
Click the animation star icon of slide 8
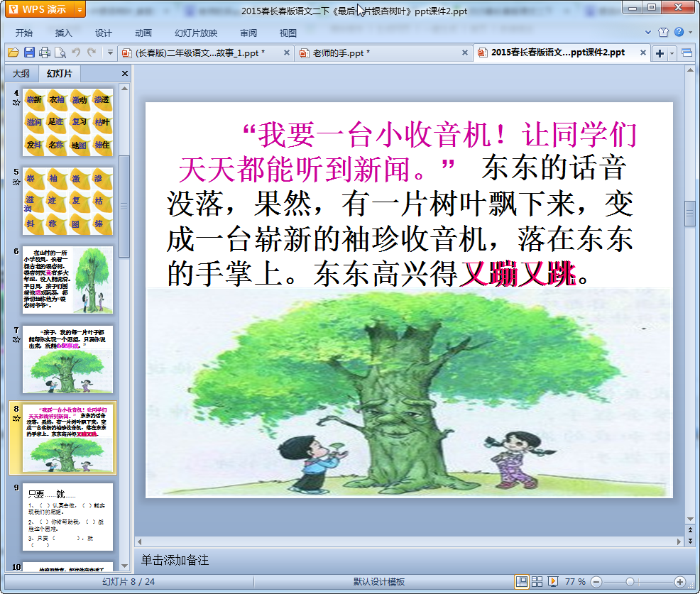tap(16, 419)
